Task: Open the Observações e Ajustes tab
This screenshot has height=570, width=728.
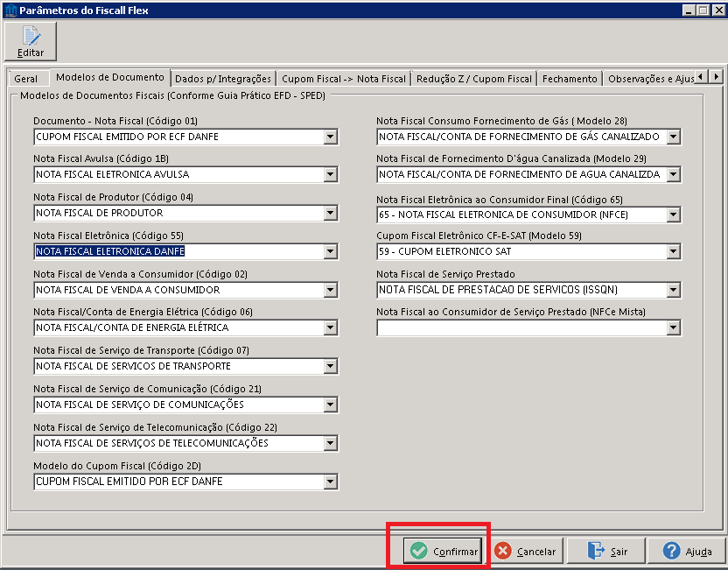Action: pyautogui.click(x=650, y=79)
